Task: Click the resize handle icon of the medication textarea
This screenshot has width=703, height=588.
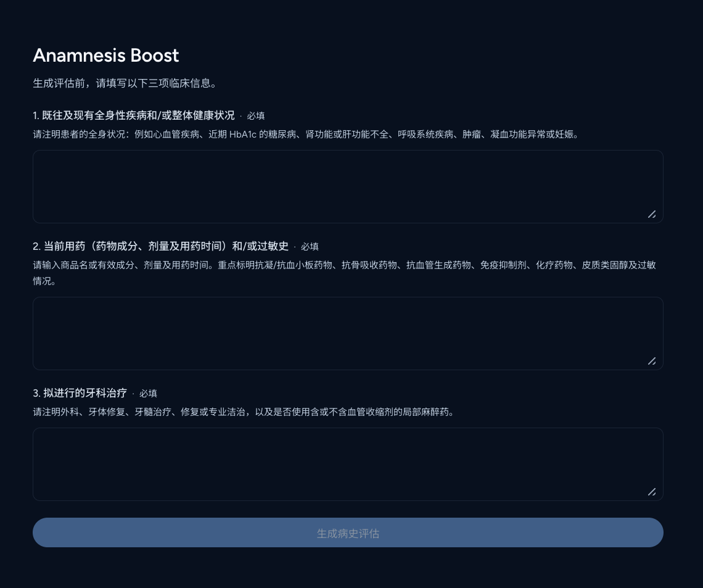Action: 652,361
